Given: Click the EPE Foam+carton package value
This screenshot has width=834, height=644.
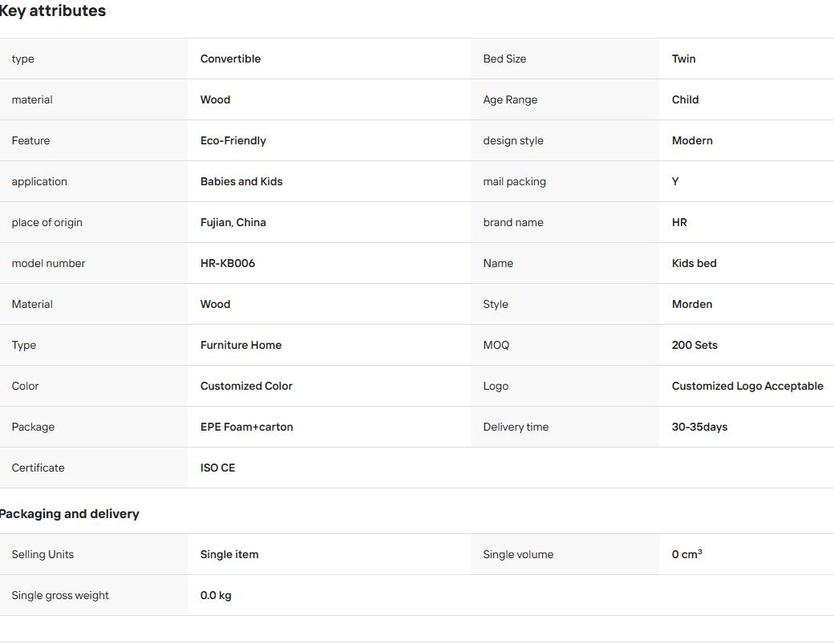Looking at the screenshot, I should click(247, 427).
